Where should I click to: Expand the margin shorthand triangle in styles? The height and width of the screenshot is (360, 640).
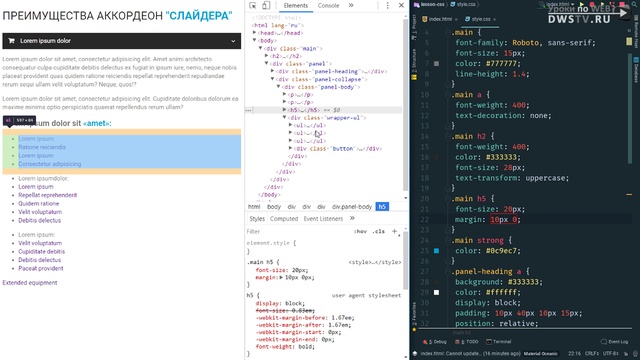coord(281,278)
